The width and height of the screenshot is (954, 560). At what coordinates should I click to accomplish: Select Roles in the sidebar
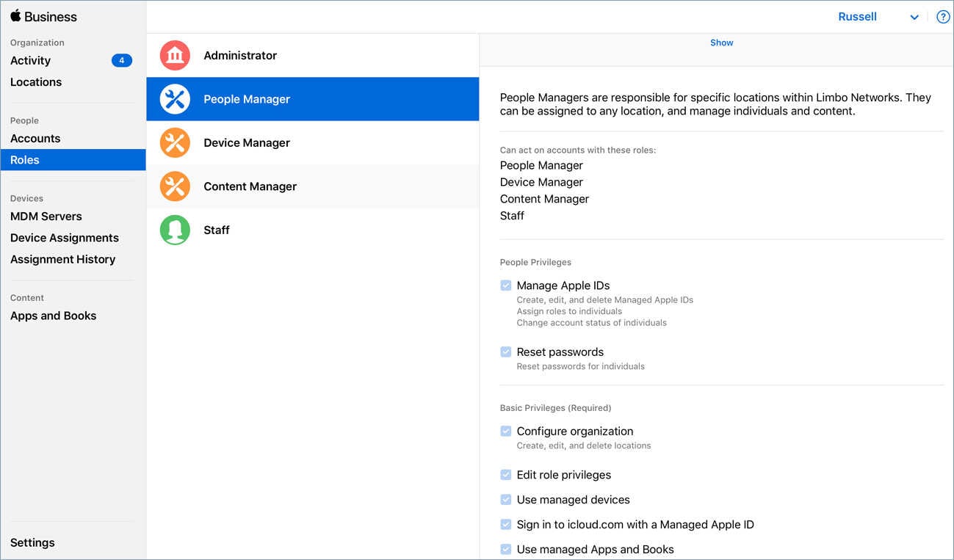point(73,160)
